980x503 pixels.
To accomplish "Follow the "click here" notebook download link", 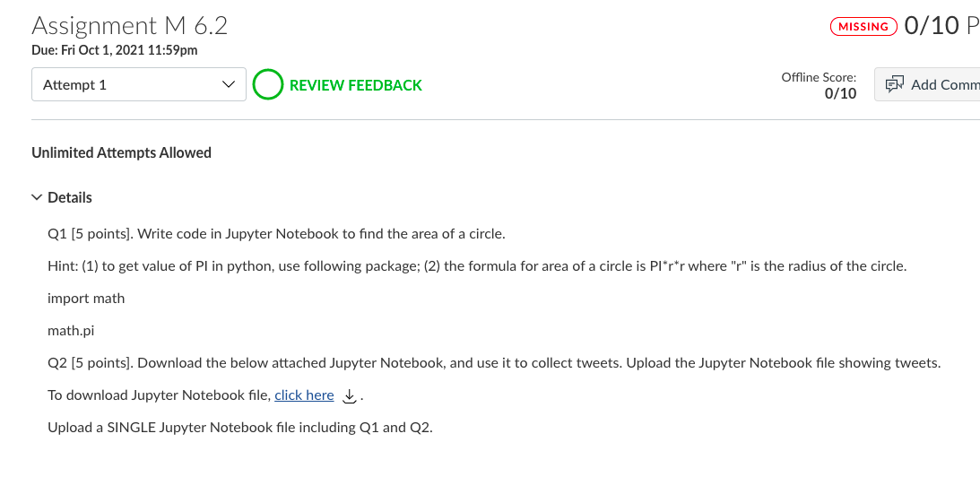I will 304,395.
